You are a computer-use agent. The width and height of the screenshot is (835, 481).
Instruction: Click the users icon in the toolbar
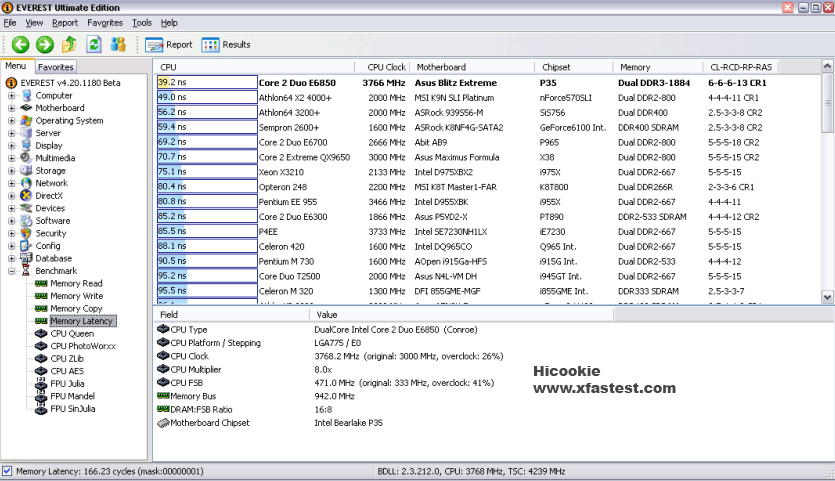pyautogui.click(x=118, y=44)
